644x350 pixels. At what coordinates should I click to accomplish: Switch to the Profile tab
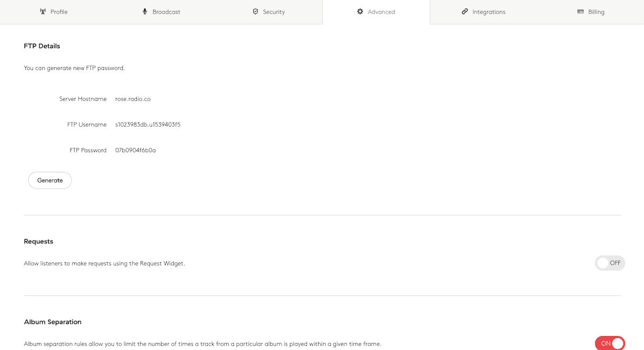[x=59, y=12]
